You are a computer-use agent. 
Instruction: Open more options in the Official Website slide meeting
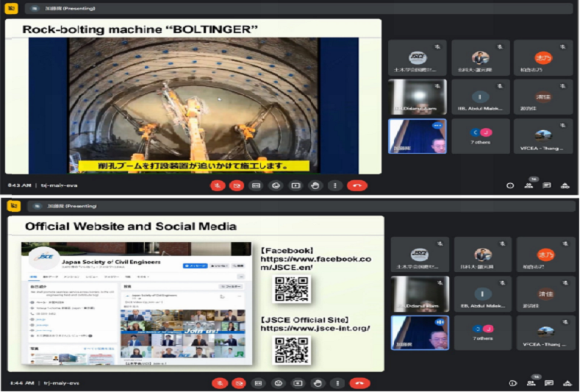[337, 383]
